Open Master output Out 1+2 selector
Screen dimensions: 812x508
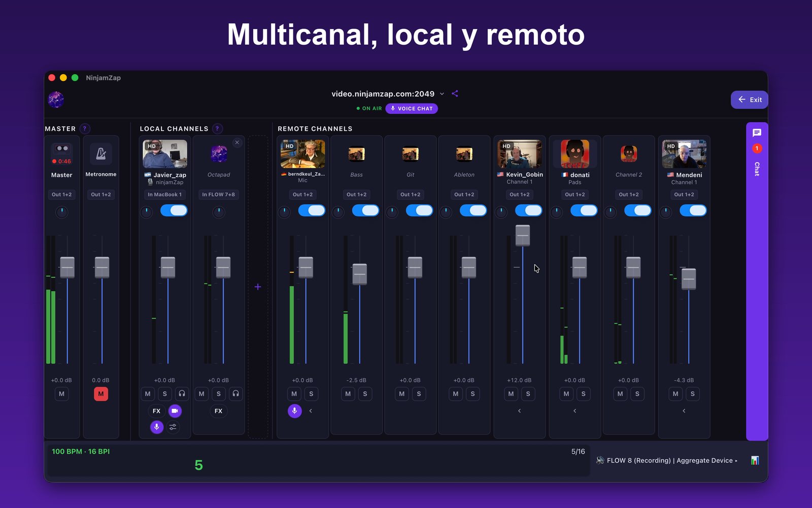(x=62, y=195)
